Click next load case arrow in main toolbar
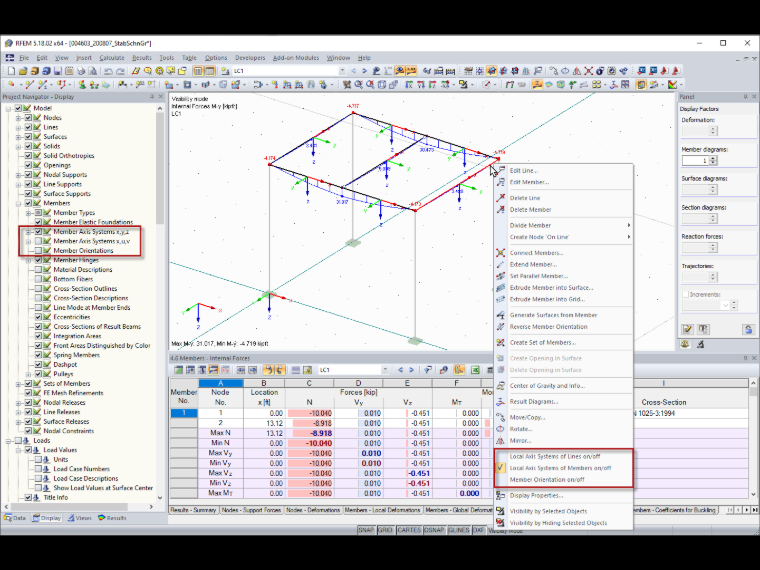The width and height of the screenshot is (760, 570). click(364, 71)
